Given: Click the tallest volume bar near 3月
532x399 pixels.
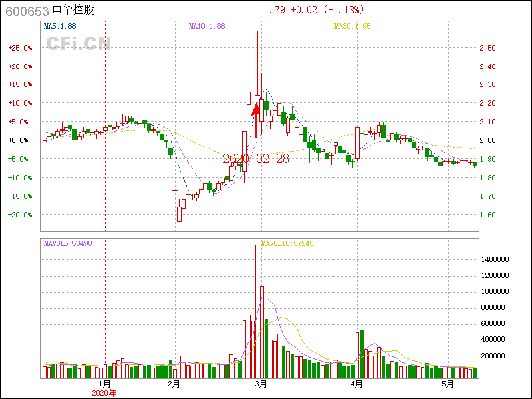Looking at the screenshot, I should (x=257, y=311).
